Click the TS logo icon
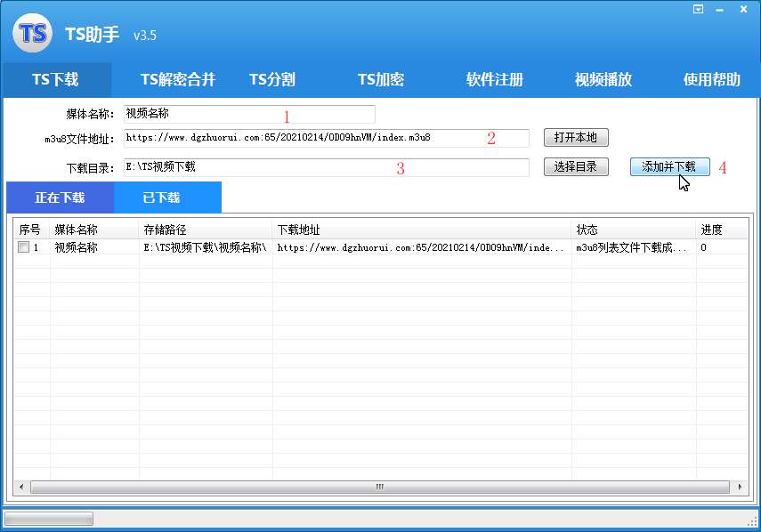Screen dimensions: 761x532 (x=33, y=33)
